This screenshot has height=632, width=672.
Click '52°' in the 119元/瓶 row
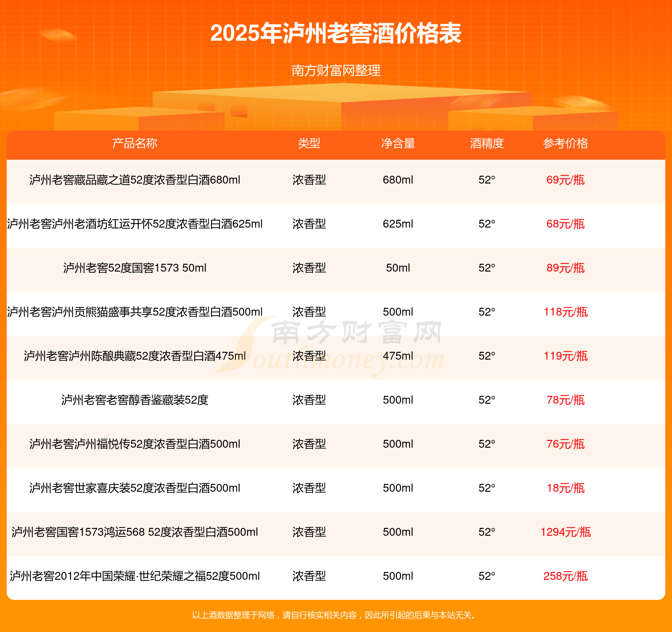tap(487, 356)
